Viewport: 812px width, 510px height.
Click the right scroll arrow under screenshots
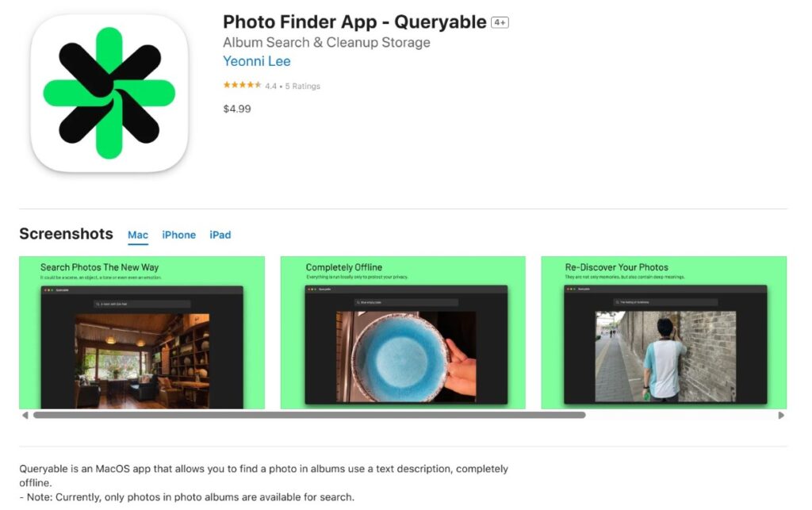tap(781, 416)
